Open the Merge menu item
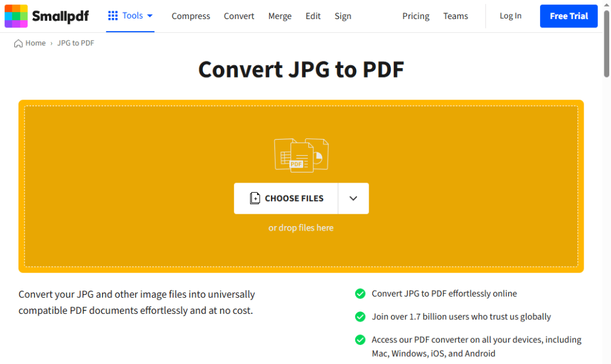Viewport: 611px width, 364px height. point(280,16)
